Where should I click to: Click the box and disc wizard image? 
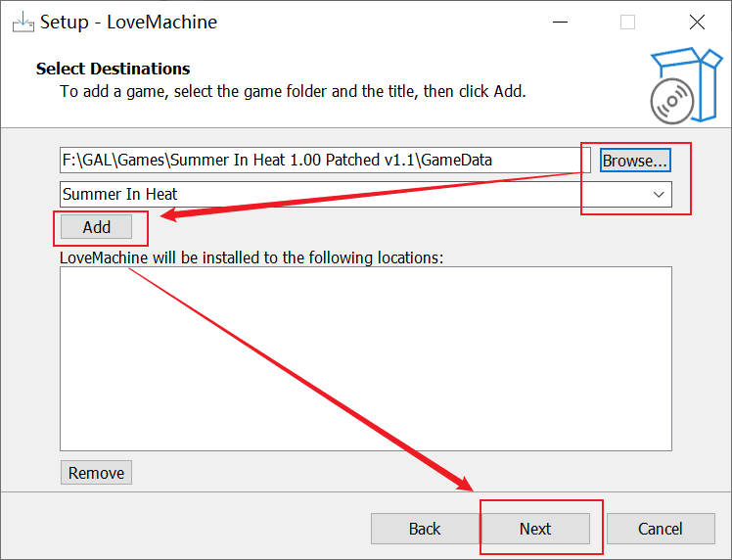686,86
